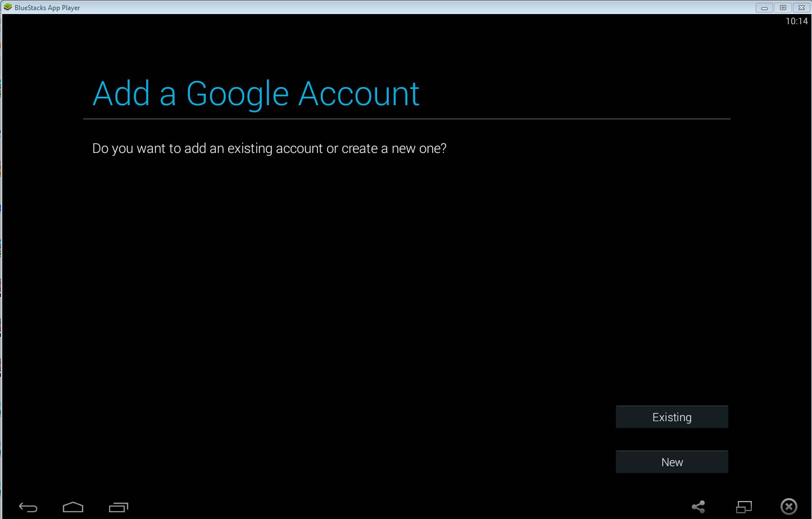Close the BlueStacks App Player window
This screenshot has height=519, width=812.
(801, 7)
